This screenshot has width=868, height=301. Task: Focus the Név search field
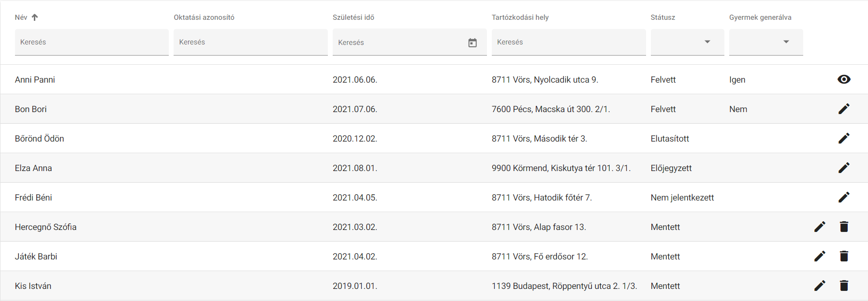92,42
